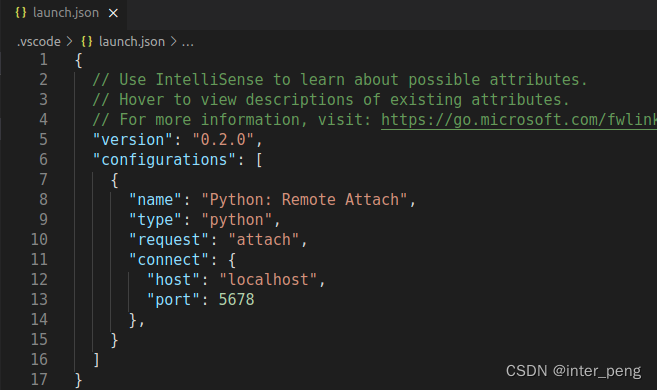This screenshot has width=657, height=390.
Task: Click line number 11 in the gutter
Action: pos(39,260)
